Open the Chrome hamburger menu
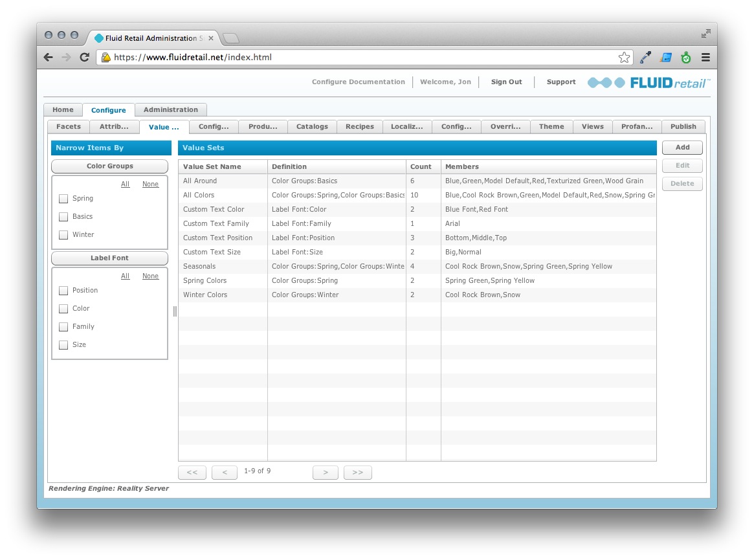 (x=705, y=57)
